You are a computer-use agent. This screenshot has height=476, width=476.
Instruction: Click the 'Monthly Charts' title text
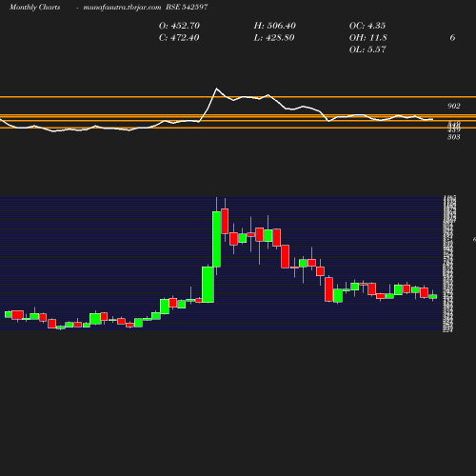pyautogui.click(x=34, y=7)
